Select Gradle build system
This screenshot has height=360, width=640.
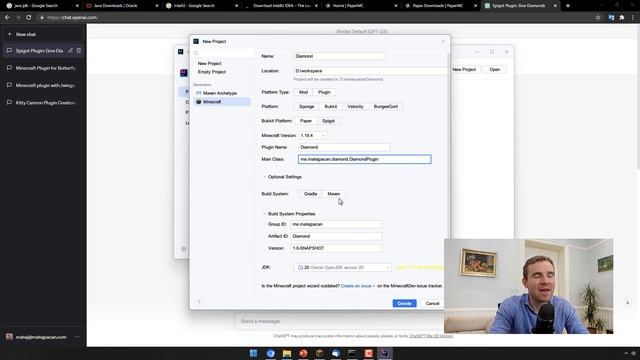pos(311,194)
